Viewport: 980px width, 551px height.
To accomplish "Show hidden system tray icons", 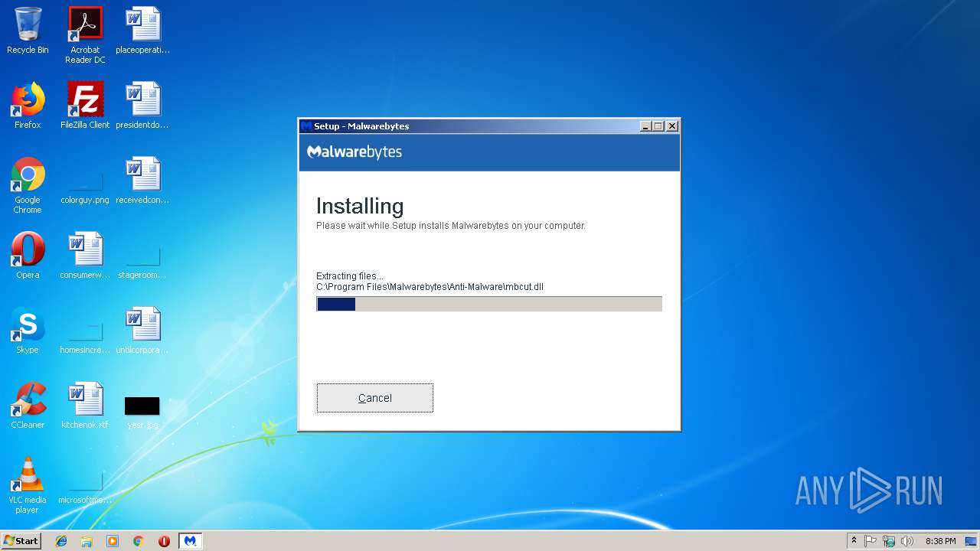I will point(854,541).
